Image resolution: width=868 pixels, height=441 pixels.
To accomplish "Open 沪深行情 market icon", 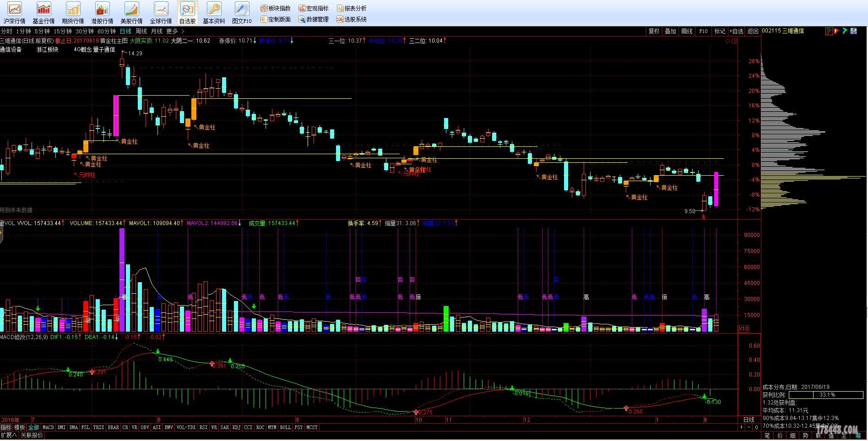I will click(15, 13).
